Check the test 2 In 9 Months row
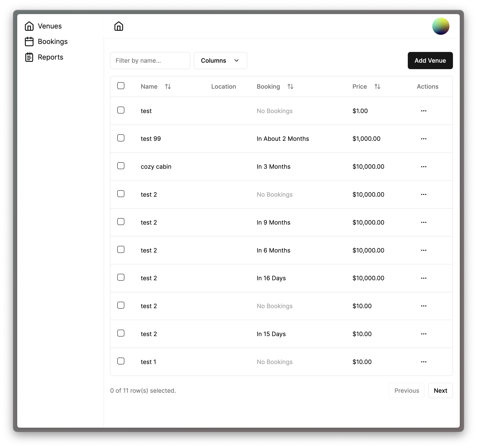Screen dimensions: 477x448 pos(121,222)
